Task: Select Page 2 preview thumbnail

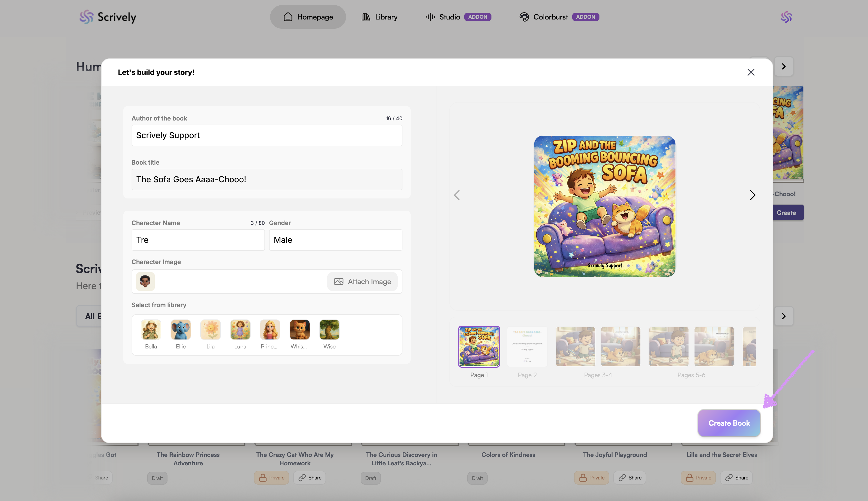Action: click(x=527, y=347)
